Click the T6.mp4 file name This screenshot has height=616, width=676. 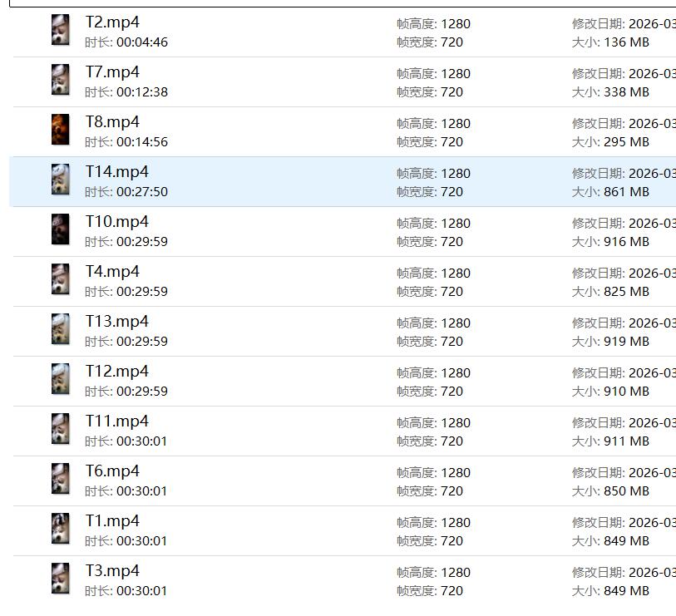coord(112,471)
